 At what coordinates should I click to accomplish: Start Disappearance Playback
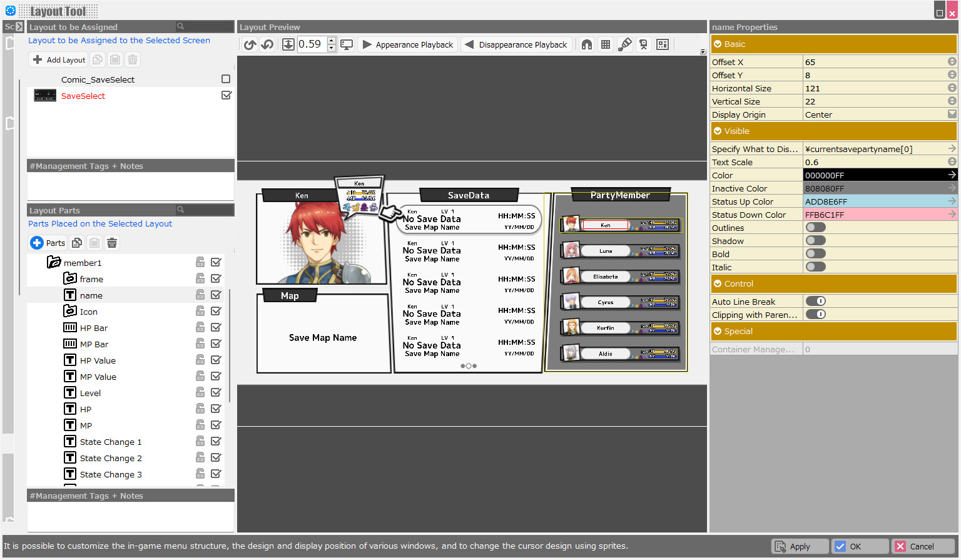[x=516, y=44]
